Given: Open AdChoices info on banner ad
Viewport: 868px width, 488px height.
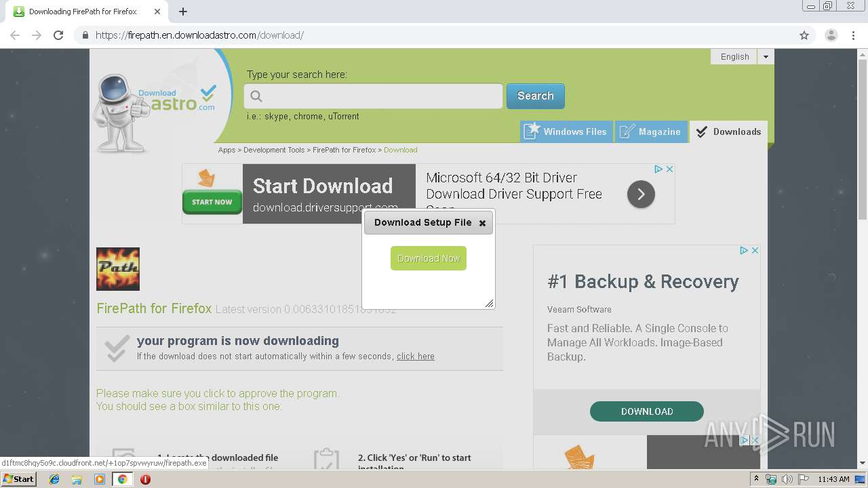Looking at the screenshot, I should (x=658, y=169).
